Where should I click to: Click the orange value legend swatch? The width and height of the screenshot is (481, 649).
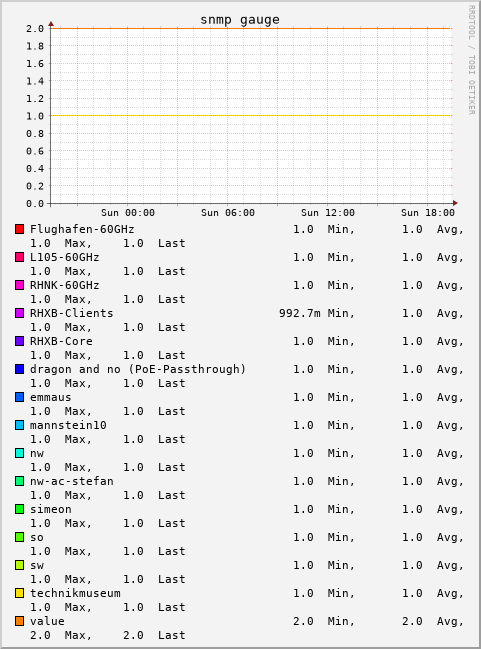[x=19, y=621]
